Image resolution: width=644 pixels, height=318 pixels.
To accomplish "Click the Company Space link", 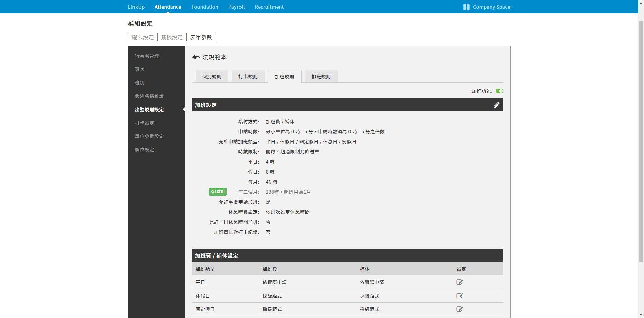I will pyautogui.click(x=491, y=7).
